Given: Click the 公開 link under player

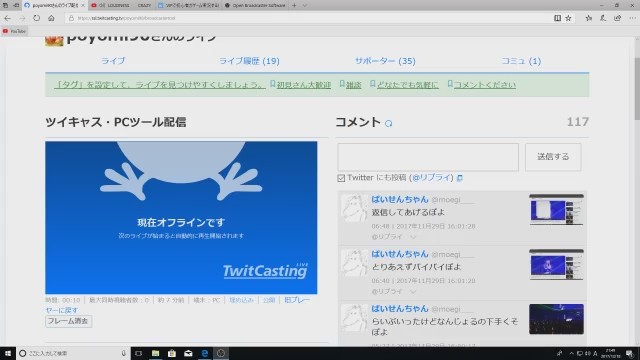Looking at the screenshot, I should tap(269, 300).
